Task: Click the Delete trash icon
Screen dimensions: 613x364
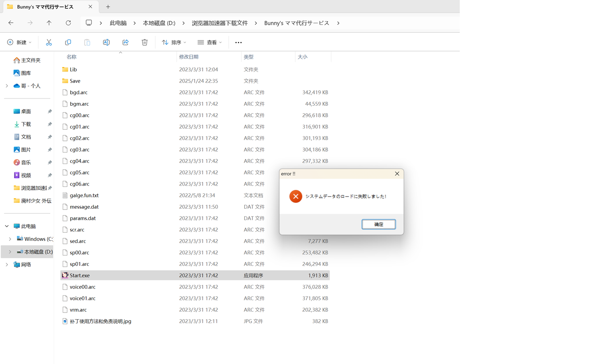Action: [x=144, y=42]
